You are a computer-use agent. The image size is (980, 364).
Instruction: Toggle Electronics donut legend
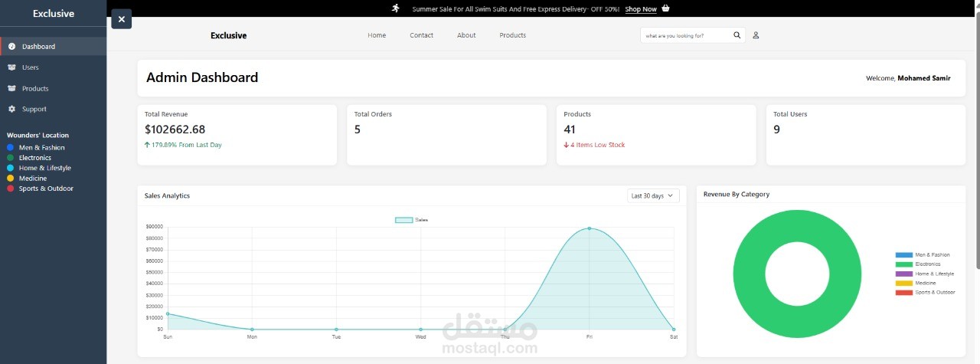tap(918, 264)
